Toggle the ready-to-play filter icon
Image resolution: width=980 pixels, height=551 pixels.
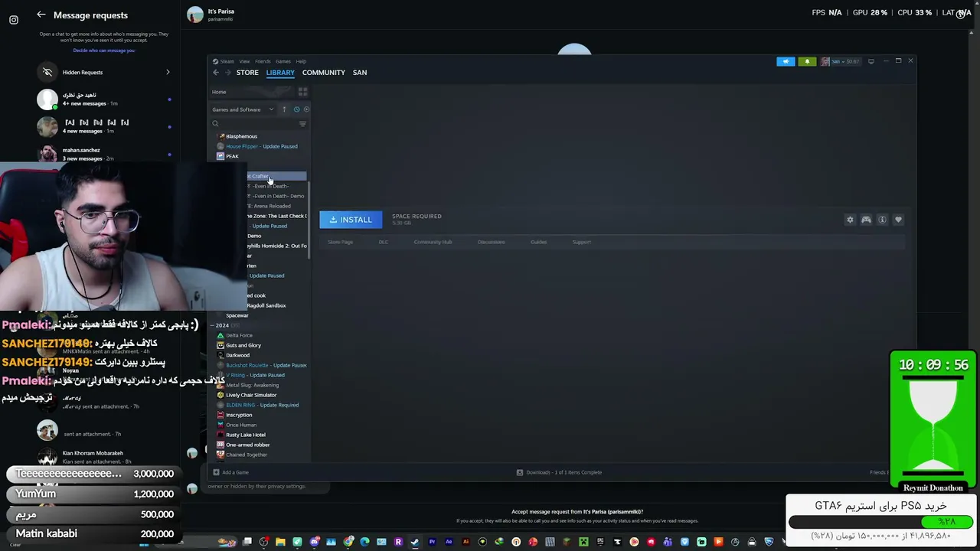(306, 109)
